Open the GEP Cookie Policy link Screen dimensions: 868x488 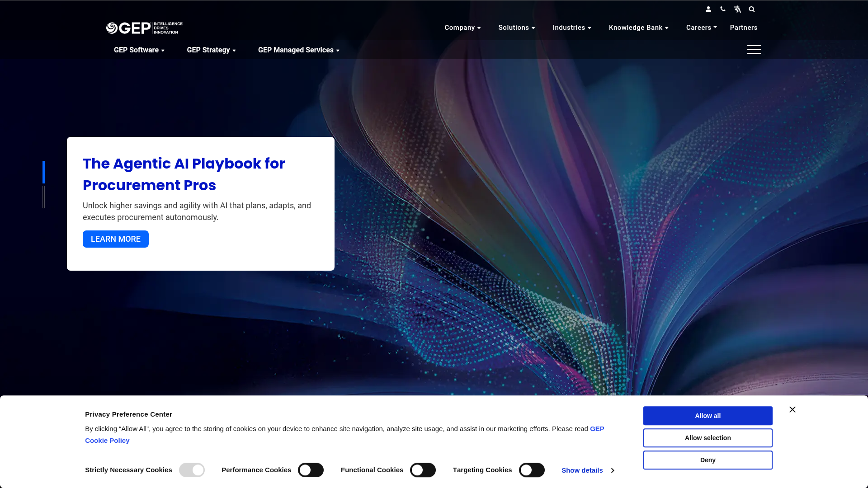(x=107, y=440)
